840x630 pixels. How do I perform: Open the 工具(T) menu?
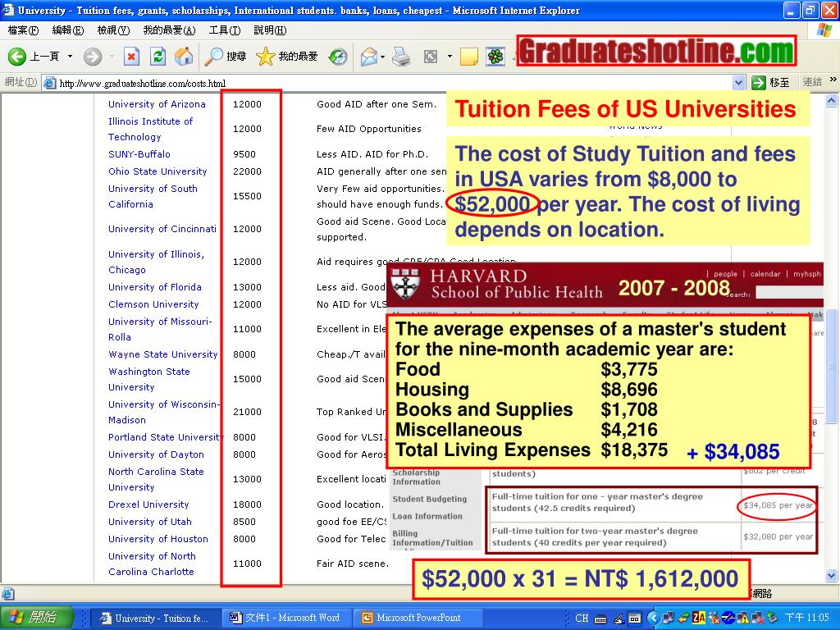click(x=225, y=30)
